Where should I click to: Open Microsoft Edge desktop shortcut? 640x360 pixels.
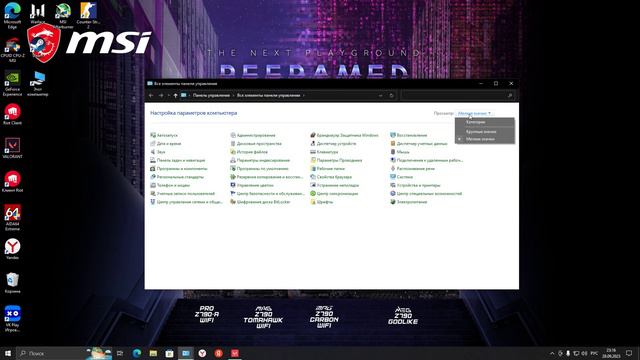tap(12, 16)
